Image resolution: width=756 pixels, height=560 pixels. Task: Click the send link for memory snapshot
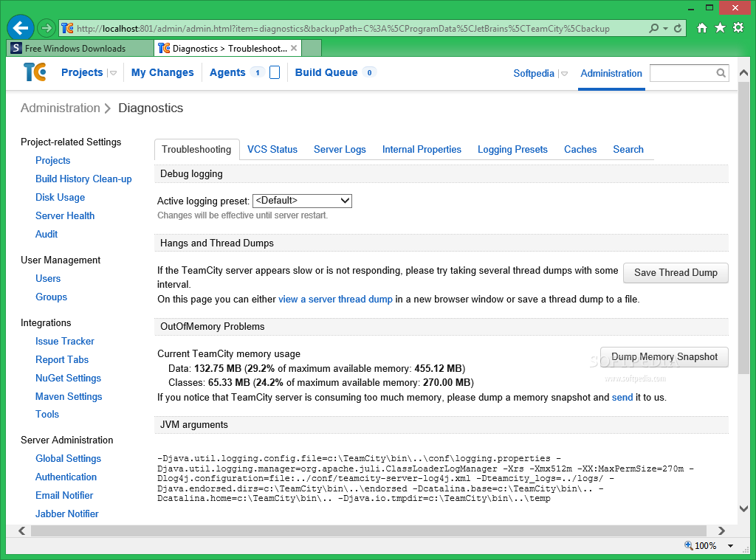(x=622, y=398)
